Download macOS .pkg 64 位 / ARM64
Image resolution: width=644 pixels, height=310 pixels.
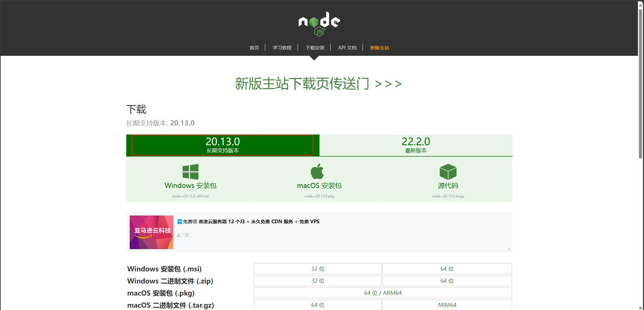coord(383,293)
